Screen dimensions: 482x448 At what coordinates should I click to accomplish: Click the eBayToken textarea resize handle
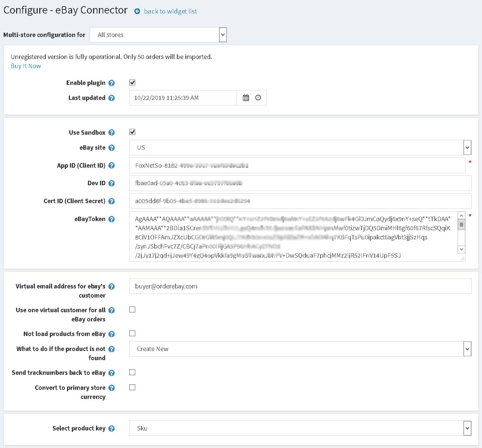pyautogui.click(x=462, y=258)
